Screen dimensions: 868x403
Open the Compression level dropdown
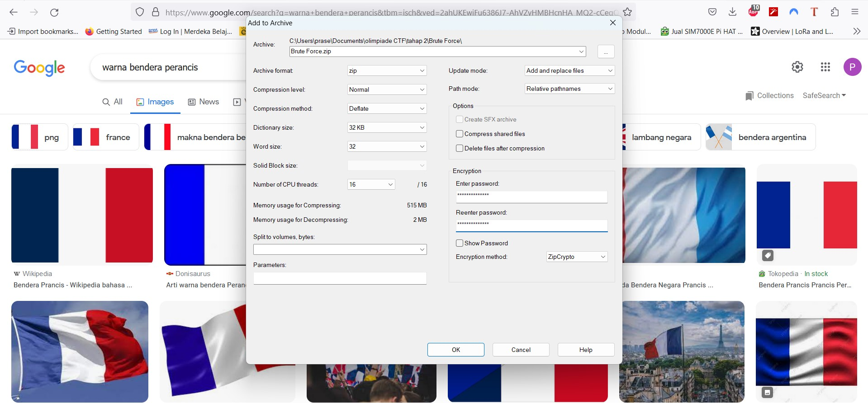(x=387, y=90)
